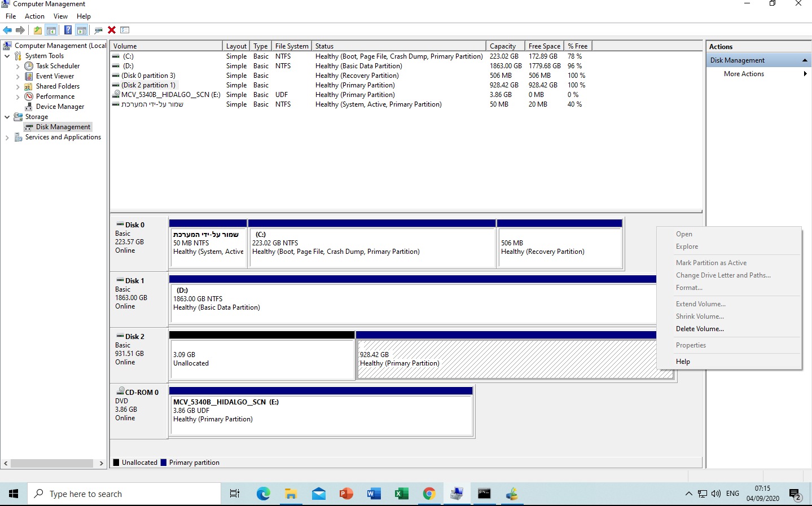Toggle Show/Hide Console Tree toolbar icon
This screenshot has height=506, width=812.
coord(51,30)
